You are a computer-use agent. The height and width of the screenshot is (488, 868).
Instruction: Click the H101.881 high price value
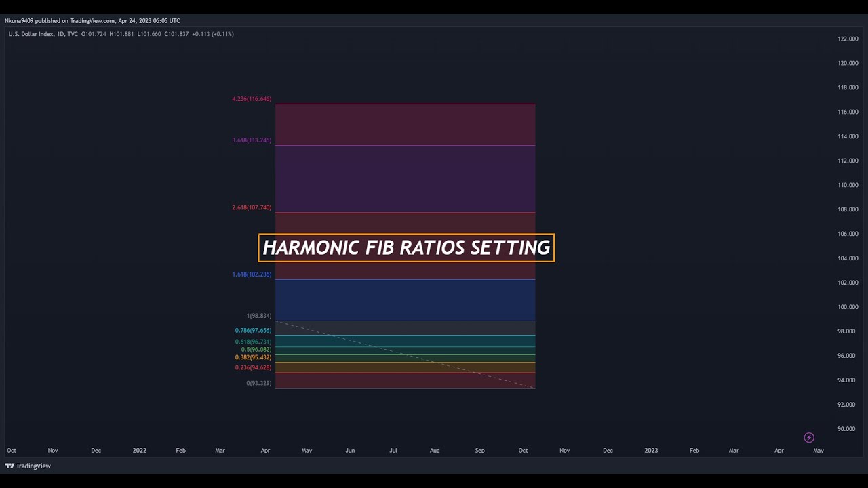121,34
